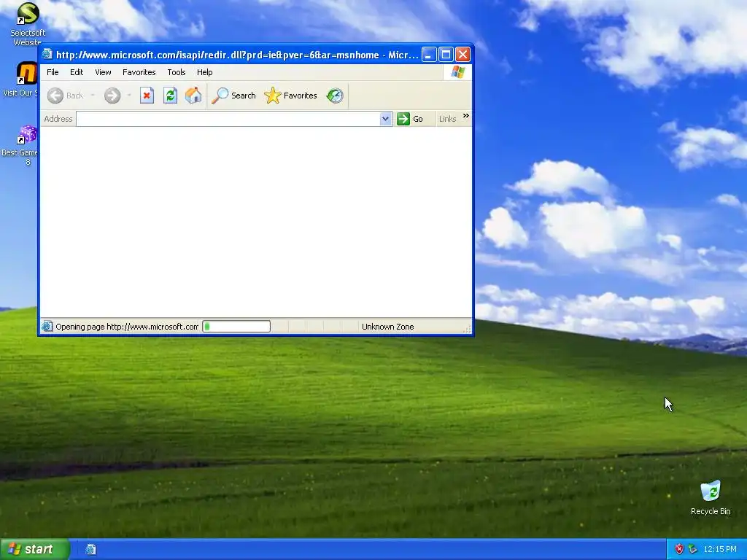Viewport: 747px width, 560px height.
Task: Click the loading progress bar in status bar
Action: 236,326
